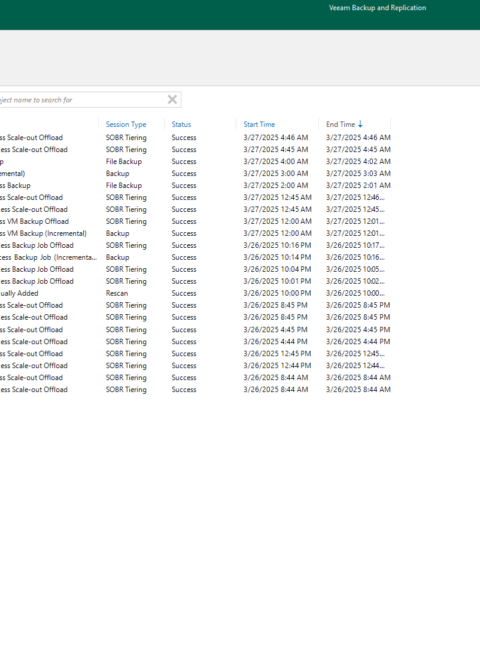Screen dimensions: 480x650
Task: Clear the search box with X icon
Action: pos(172,99)
